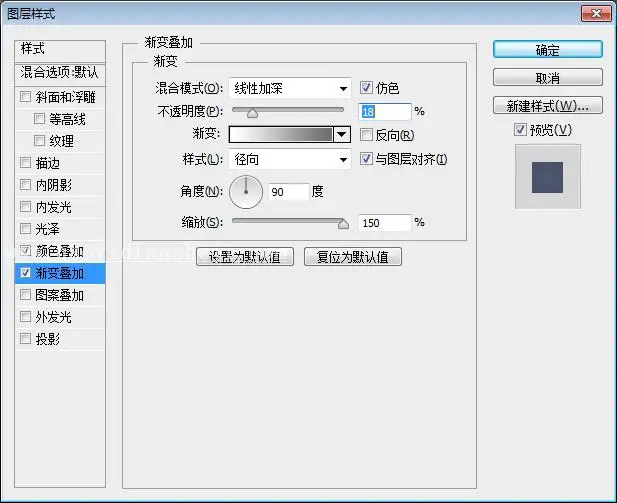Select the 光泽 list row label
The height and width of the screenshot is (503, 617).
pyautogui.click(x=48, y=229)
